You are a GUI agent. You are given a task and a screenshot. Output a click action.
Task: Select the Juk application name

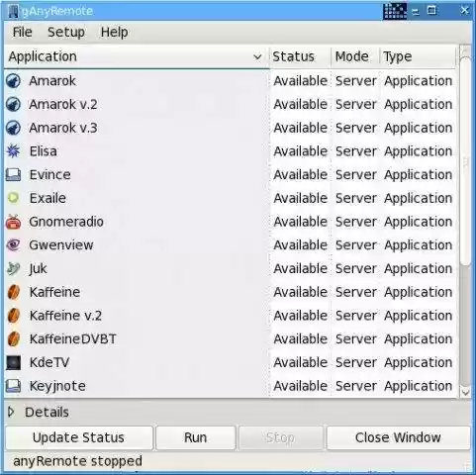click(x=38, y=268)
